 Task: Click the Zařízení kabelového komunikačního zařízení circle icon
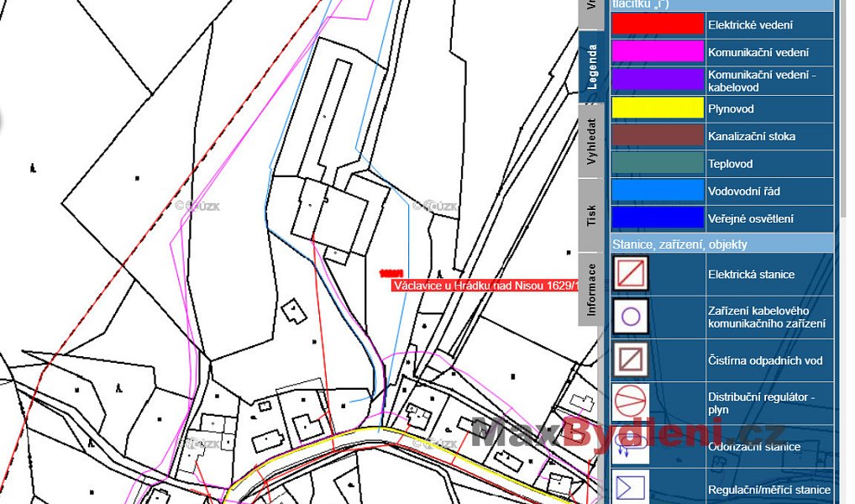[631, 317]
